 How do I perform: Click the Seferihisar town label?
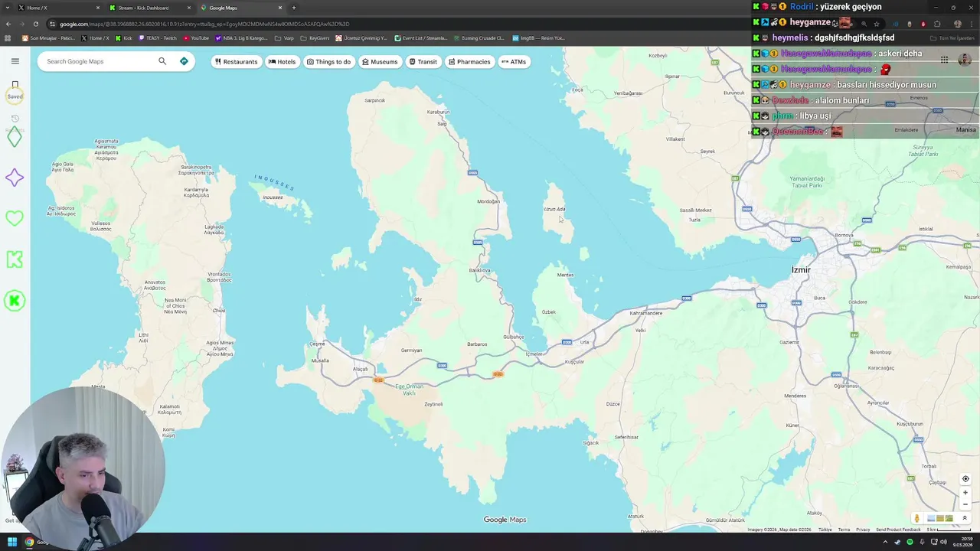(626, 437)
